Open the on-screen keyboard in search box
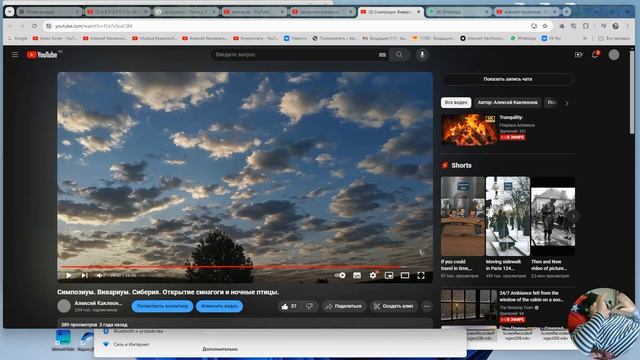Viewport: 640px width, 360px height. [x=382, y=55]
